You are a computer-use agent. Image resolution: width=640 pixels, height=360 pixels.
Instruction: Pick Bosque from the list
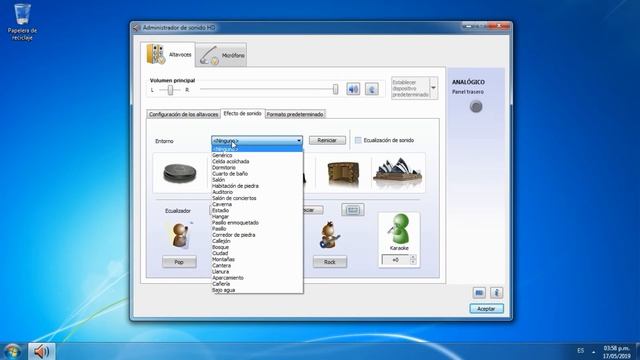[x=257, y=247]
